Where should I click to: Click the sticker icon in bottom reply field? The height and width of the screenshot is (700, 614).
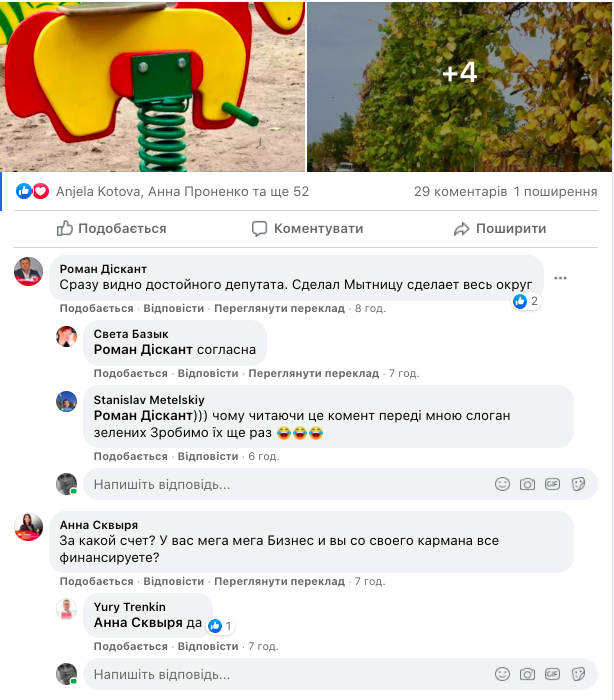click(578, 674)
